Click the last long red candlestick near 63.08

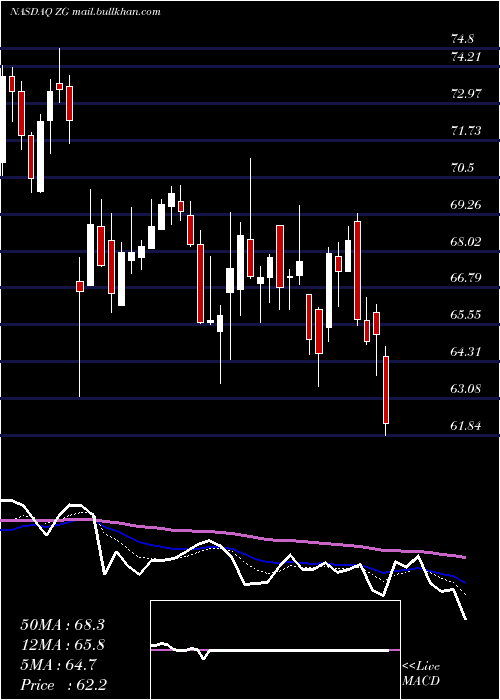[386, 390]
